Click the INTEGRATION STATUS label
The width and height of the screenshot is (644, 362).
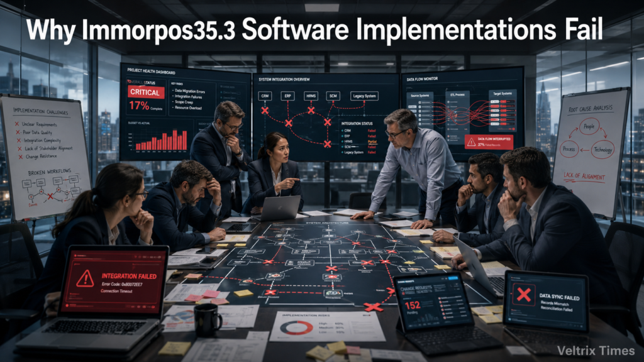[x=357, y=123]
